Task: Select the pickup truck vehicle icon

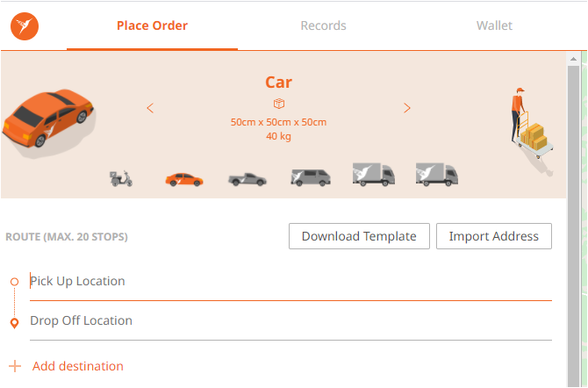Action: [x=247, y=179]
